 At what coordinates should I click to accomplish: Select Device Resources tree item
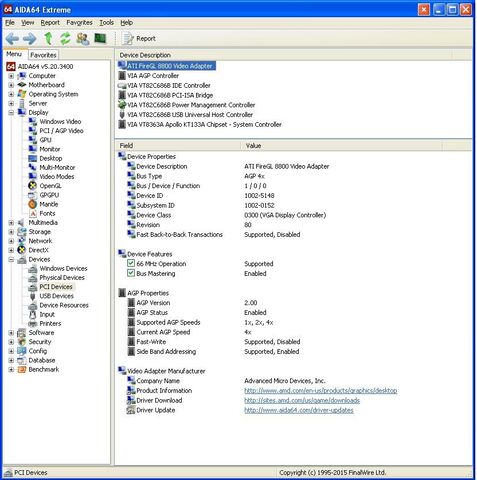(x=64, y=305)
